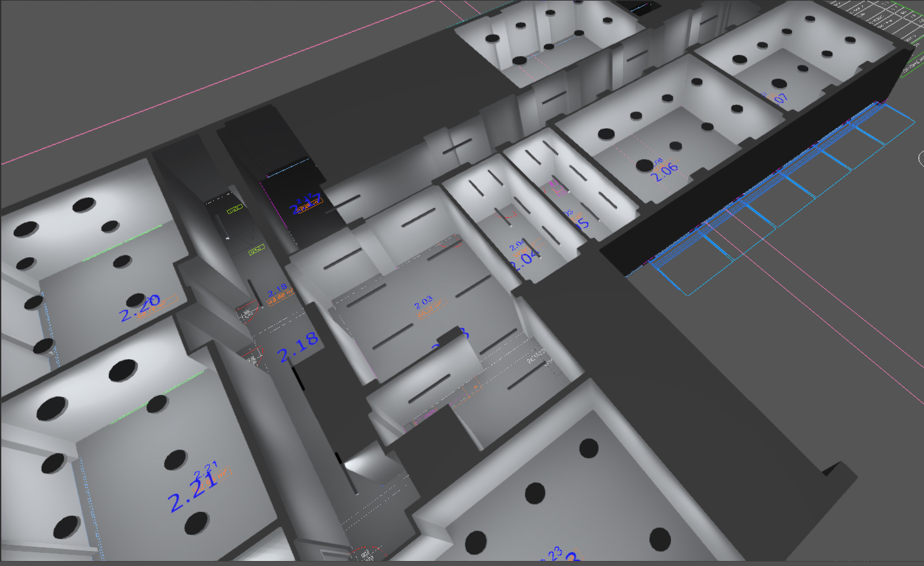Click the magenta door symbol in room 2.05
Viewport: 924px width, 566px height.
(553, 185)
